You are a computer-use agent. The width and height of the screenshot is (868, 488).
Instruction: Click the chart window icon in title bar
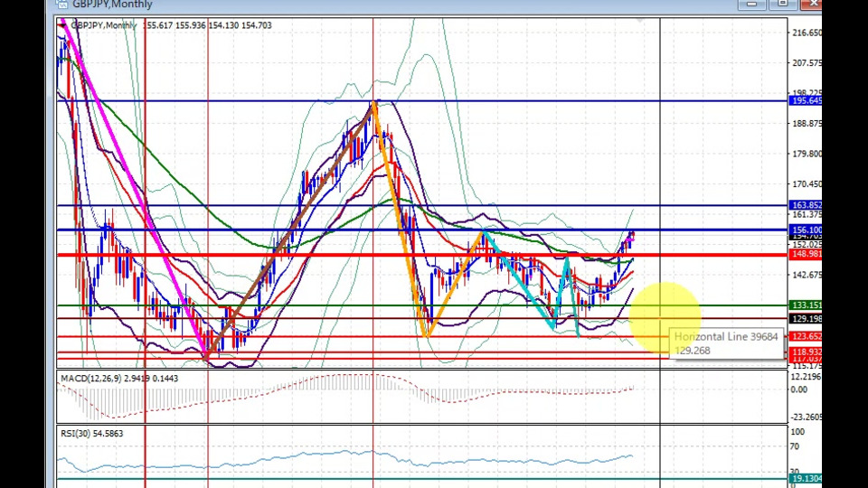pyautogui.click(x=61, y=5)
